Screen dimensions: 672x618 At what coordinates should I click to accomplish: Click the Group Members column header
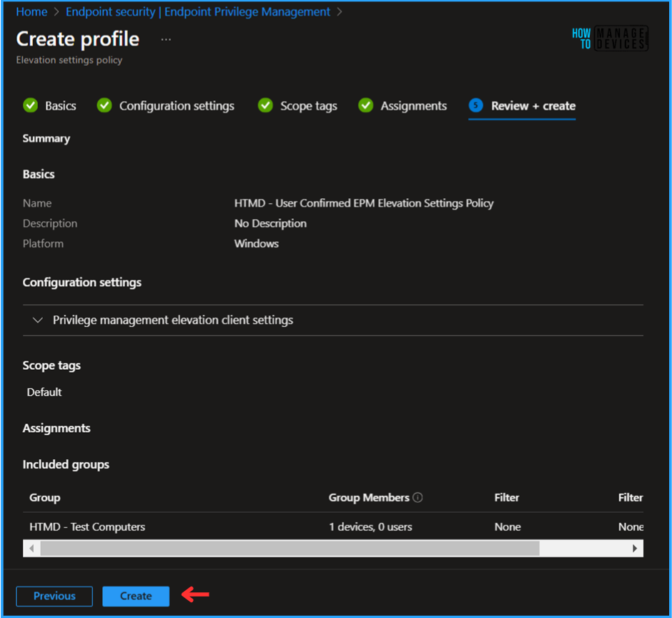369,498
